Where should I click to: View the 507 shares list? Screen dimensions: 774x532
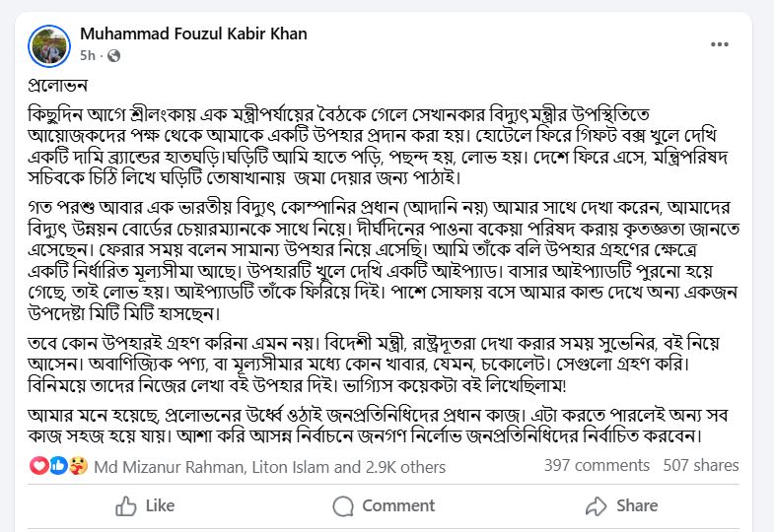tap(701, 465)
